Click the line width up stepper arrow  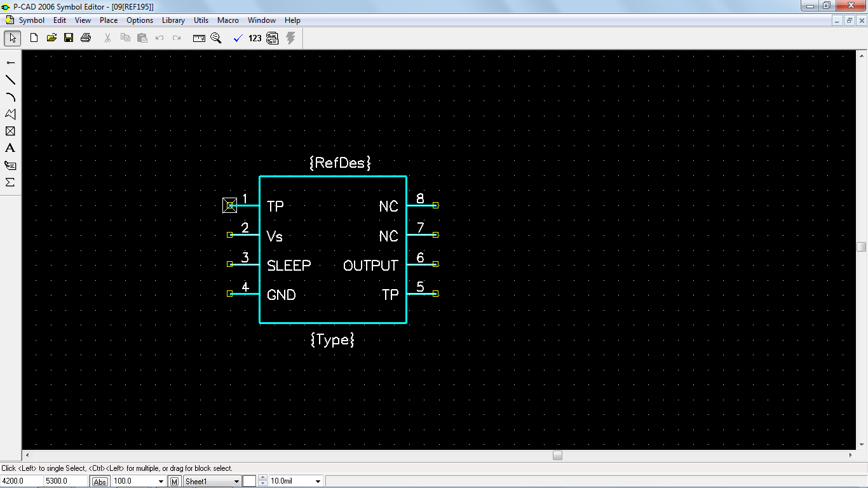point(263,478)
